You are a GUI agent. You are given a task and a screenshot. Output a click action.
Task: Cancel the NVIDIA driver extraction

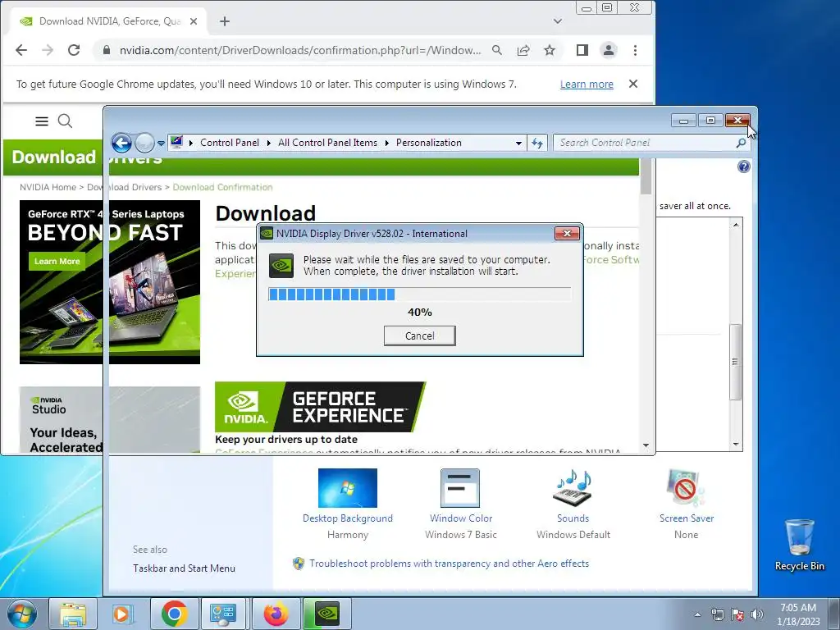[419, 336]
